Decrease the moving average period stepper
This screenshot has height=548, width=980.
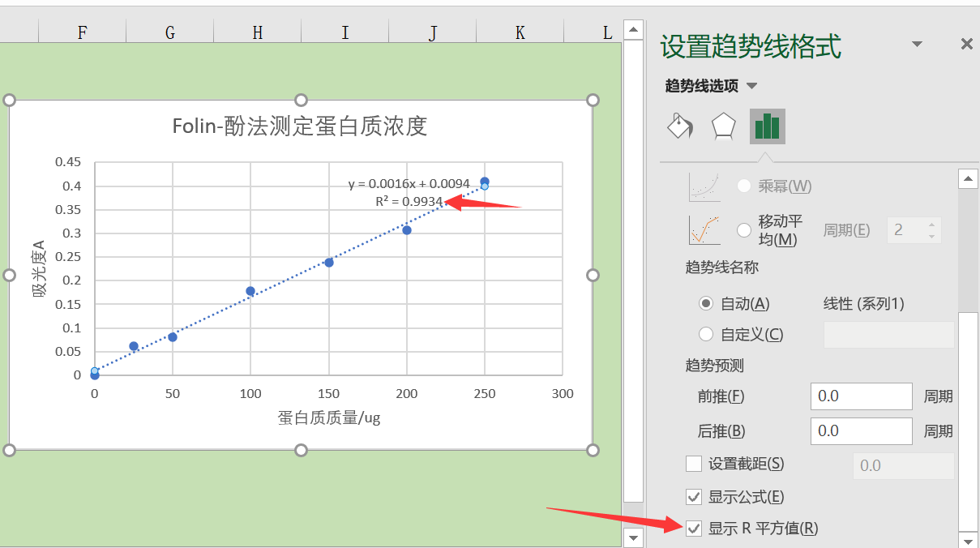point(932,237)
